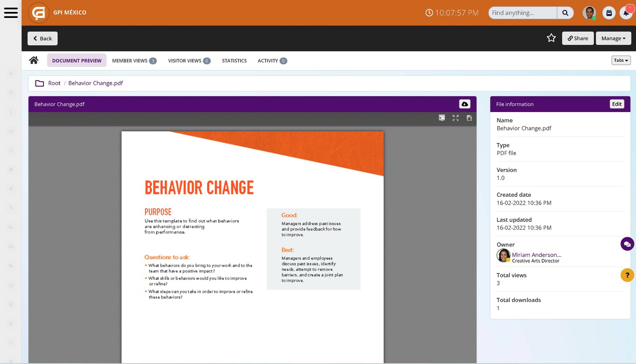
Task: Add document to favorites with star icon
Action: pyautogui.click(x=551, y=38)
